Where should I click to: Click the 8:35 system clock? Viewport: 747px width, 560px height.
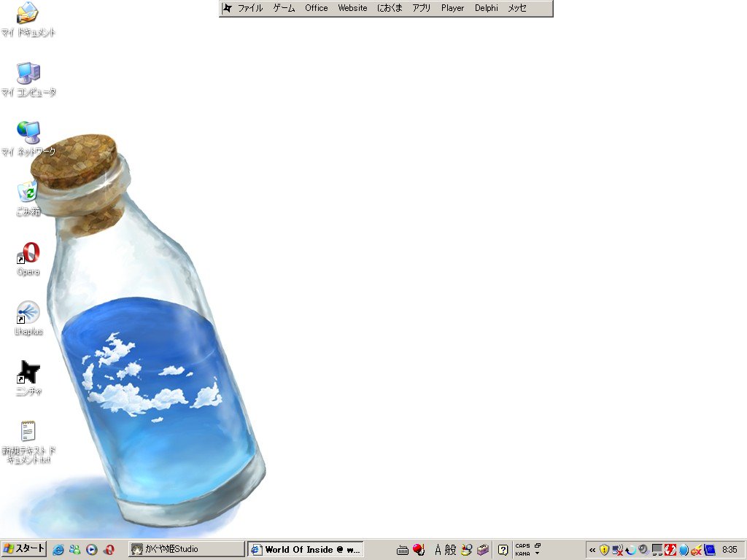pyautogui.click(x=729, y=550)
